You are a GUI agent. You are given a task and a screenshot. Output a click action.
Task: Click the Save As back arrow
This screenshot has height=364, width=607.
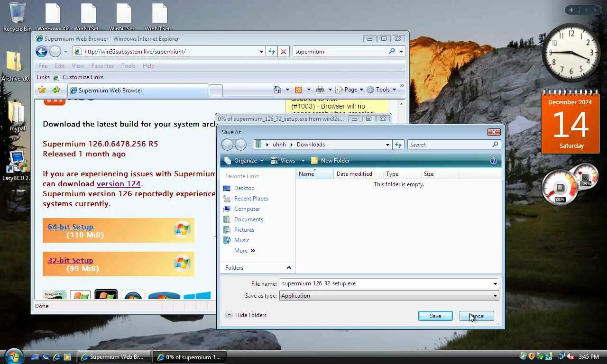pos(227,145)
